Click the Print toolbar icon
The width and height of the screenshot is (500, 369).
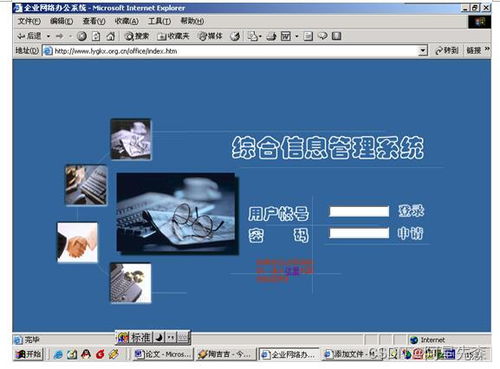[271, 36]
